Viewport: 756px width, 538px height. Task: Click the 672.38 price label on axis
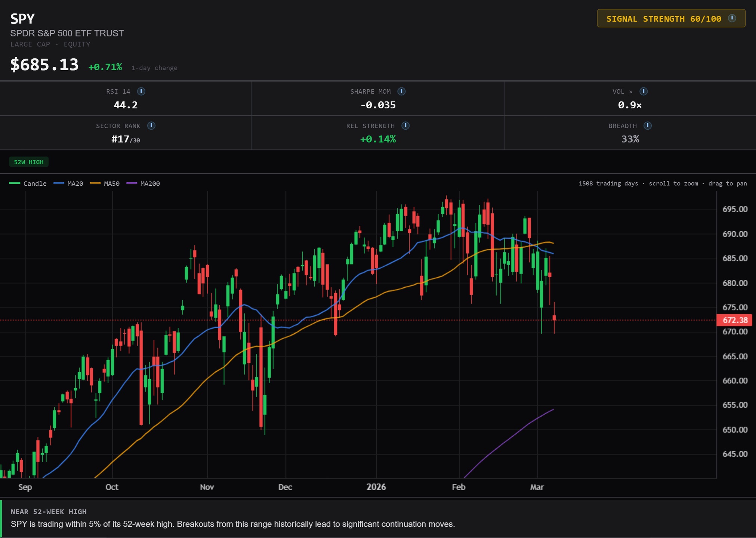(735, 320)
